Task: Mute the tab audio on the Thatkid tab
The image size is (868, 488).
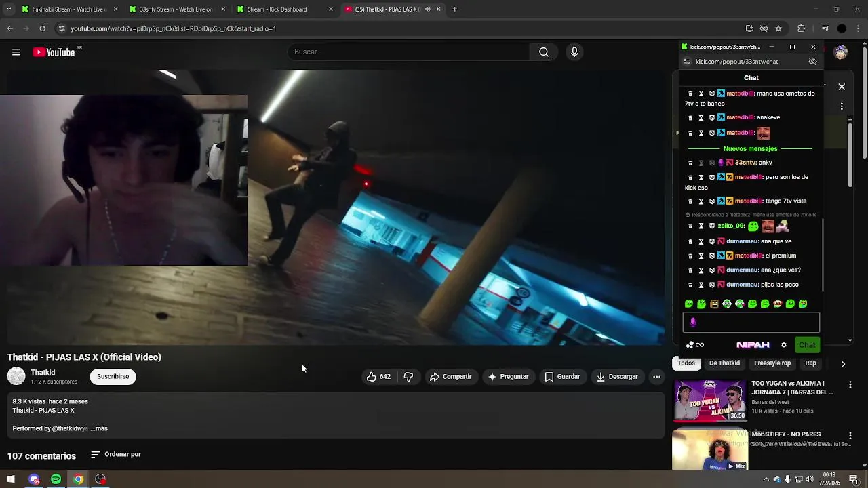Action: point(427,9)
